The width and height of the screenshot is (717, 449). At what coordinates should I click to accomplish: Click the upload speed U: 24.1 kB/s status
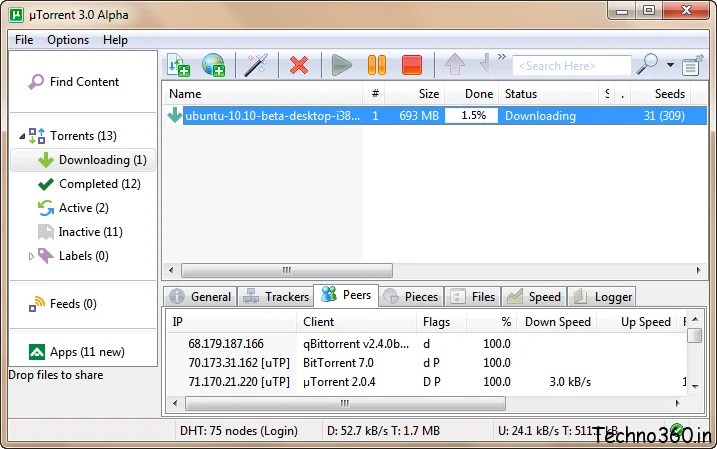point(557,431)
